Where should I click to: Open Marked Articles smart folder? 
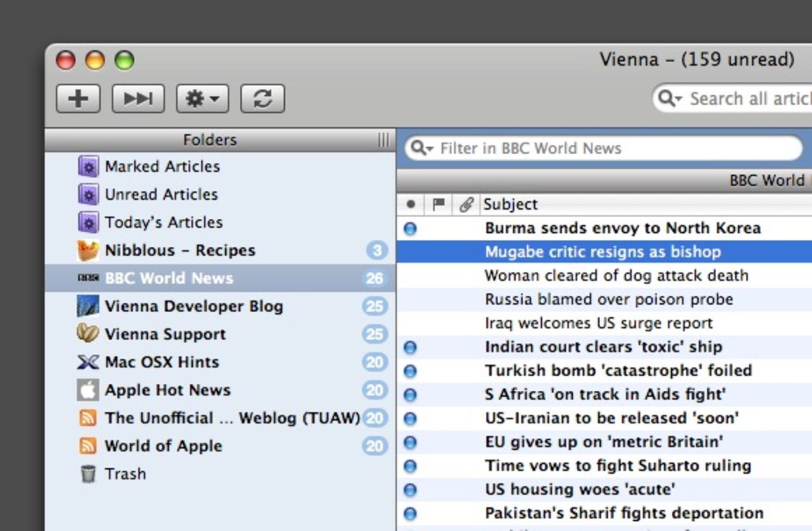162,166
